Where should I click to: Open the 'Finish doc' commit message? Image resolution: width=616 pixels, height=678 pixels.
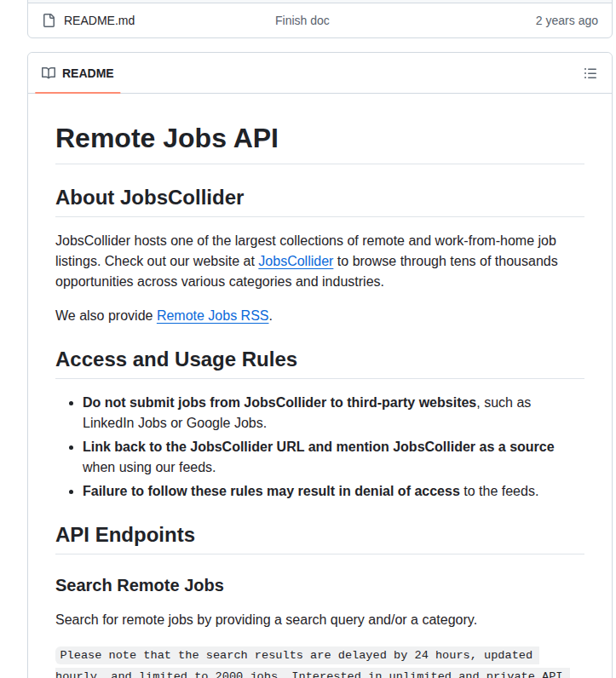coord(302,20)
